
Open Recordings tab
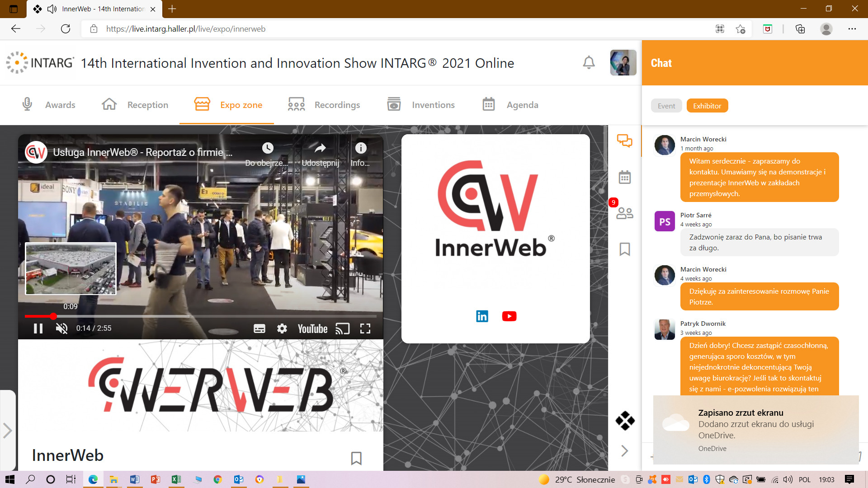coord(324,105)
